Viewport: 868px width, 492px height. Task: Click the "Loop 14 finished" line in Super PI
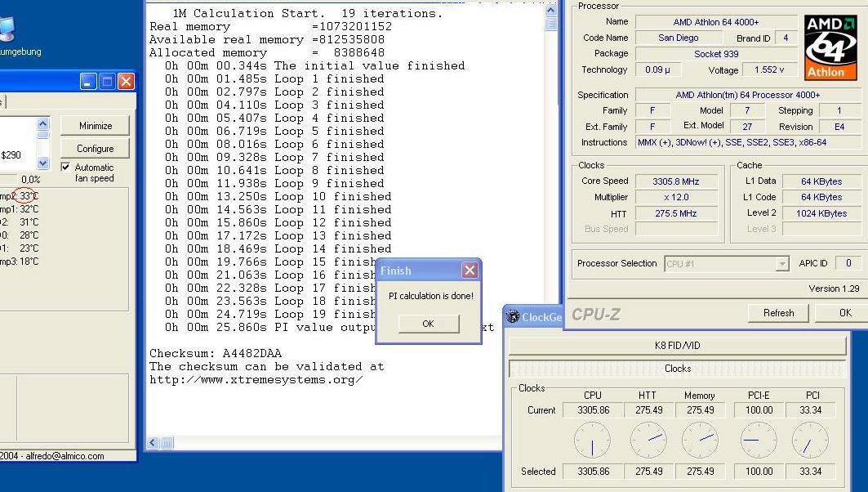(x=278, y=248)
